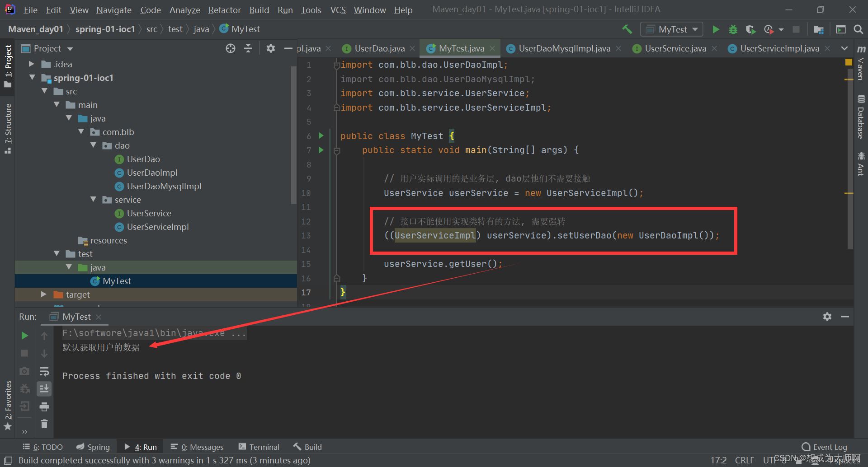The height and width of the screenshot is (467, 868).
Task: Run with coverage shield icon
Action: click(750, 29)
